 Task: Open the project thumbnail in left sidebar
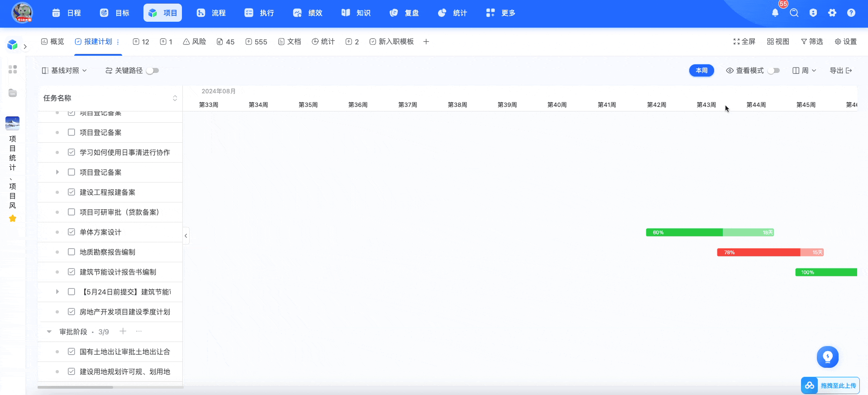click(12, 123)
